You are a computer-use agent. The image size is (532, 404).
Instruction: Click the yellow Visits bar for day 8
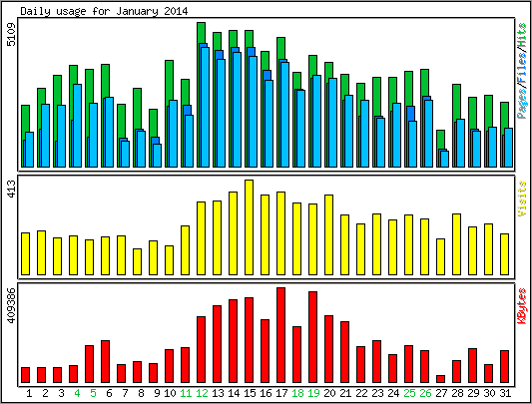tap(138, 262)
